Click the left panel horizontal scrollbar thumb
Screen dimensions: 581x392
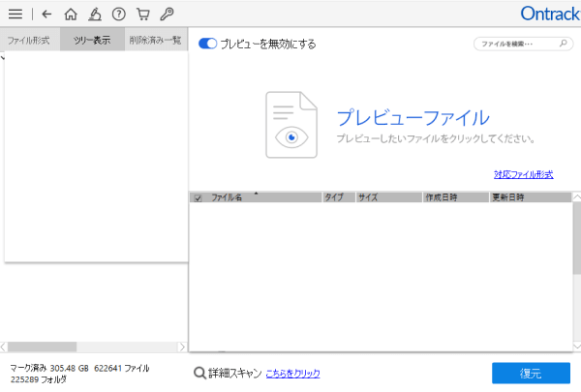(43, 346)
